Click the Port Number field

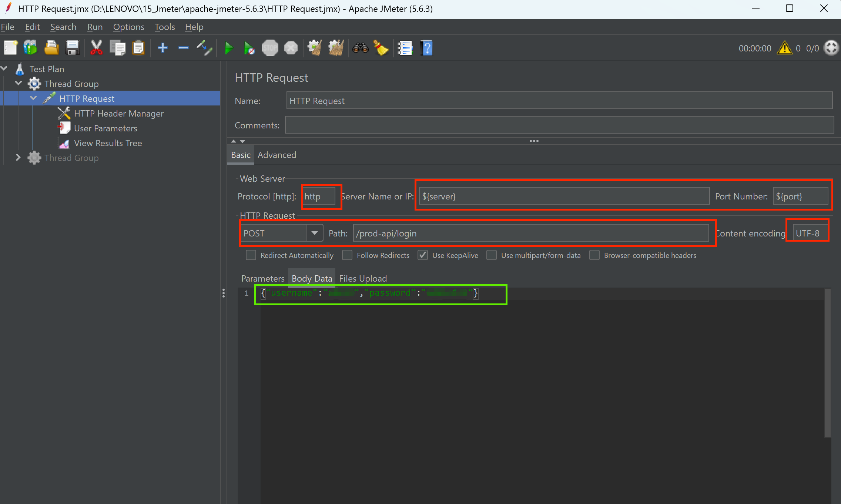(800, 196)
